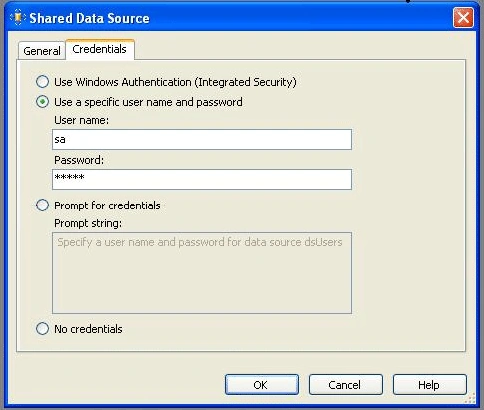
Task: Open Help for this dialog
Action: [430, 385]
